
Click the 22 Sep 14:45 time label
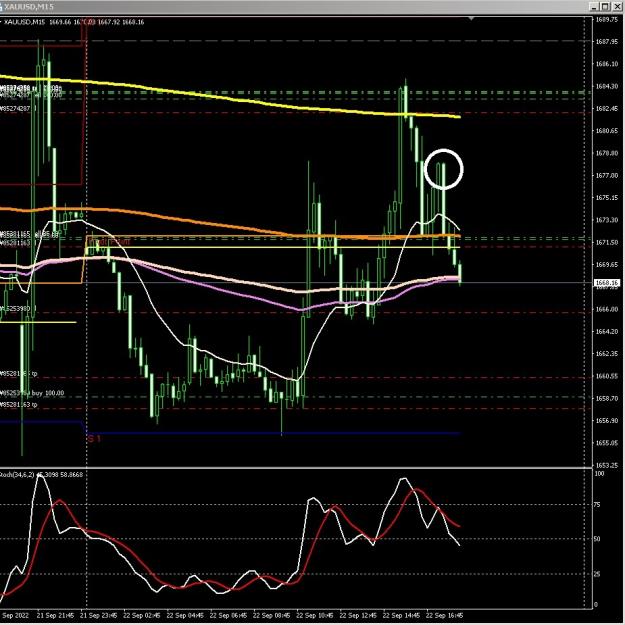[x=401, y=615]
